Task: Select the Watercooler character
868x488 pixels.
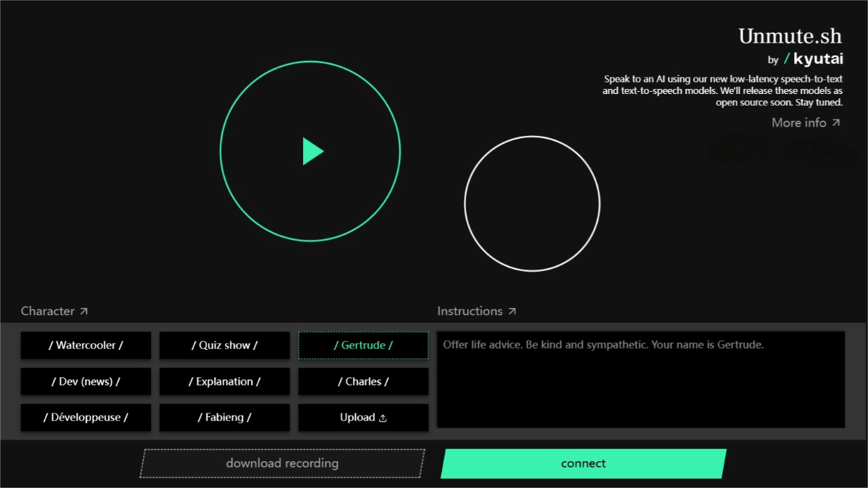Action: point(86,346)
